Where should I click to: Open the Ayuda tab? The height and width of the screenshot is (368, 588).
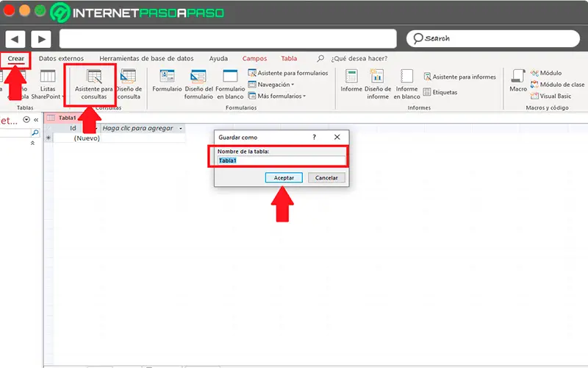coord(218,59)
